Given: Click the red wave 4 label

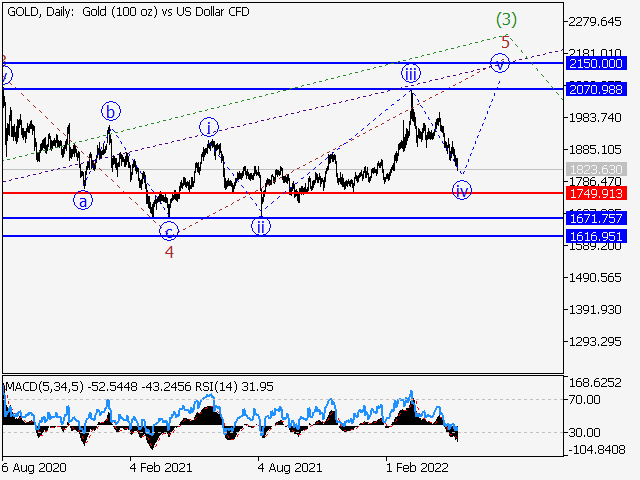Looking at the screenshot, I should coord(169,252).
